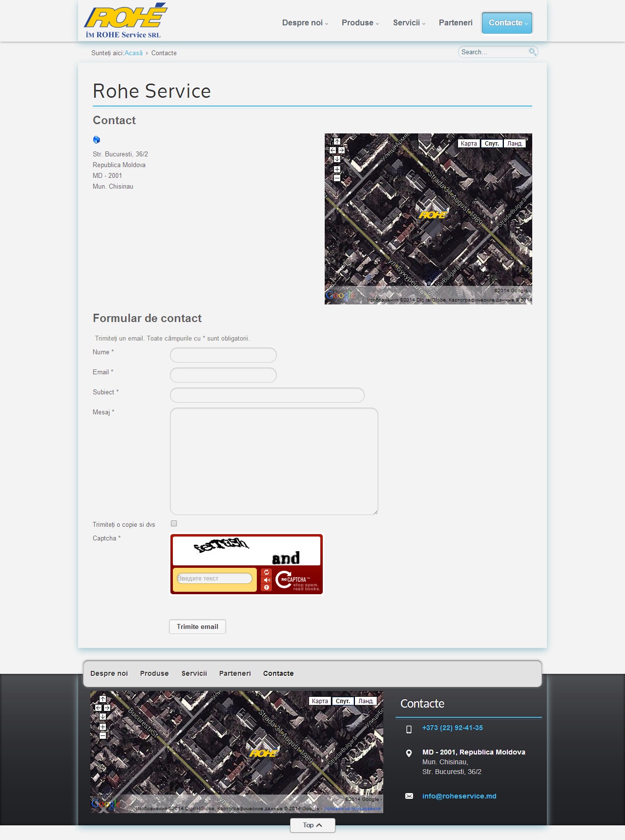
Task: Switch the contact map to Спут. view
Action: point(492,144)
